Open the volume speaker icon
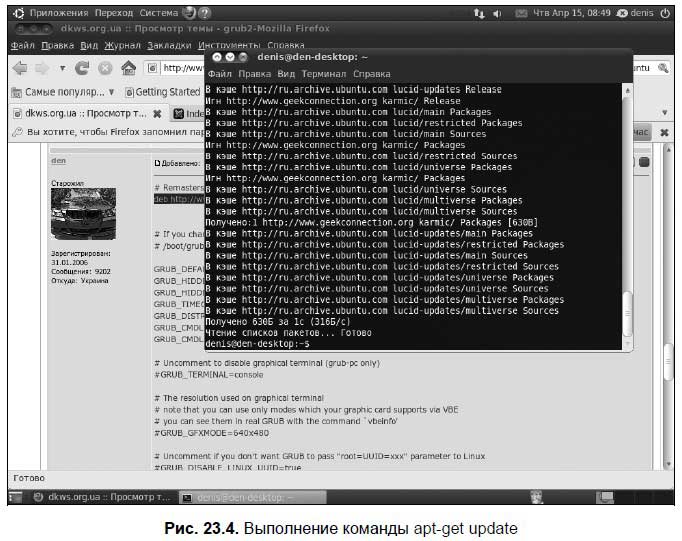This screenshot has width=682, height=541. pyautogui.click(x=497, y=13)
